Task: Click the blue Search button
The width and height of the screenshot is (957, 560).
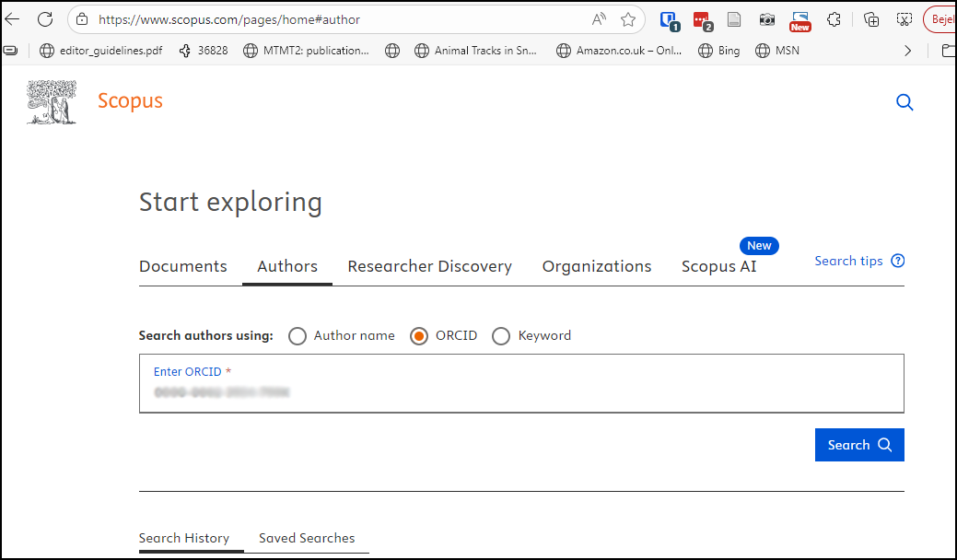Action: point(859,445)
